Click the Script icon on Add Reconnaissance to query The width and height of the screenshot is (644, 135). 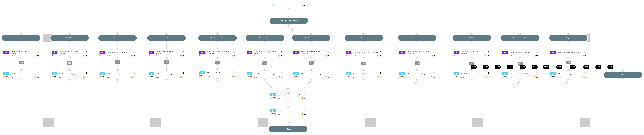coord(6,75)
